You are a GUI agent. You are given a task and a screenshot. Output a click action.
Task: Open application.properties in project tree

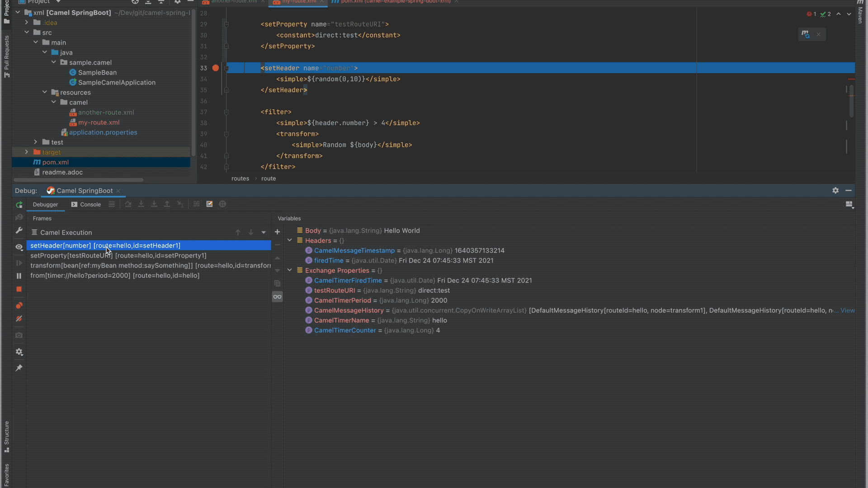(103, 132)
